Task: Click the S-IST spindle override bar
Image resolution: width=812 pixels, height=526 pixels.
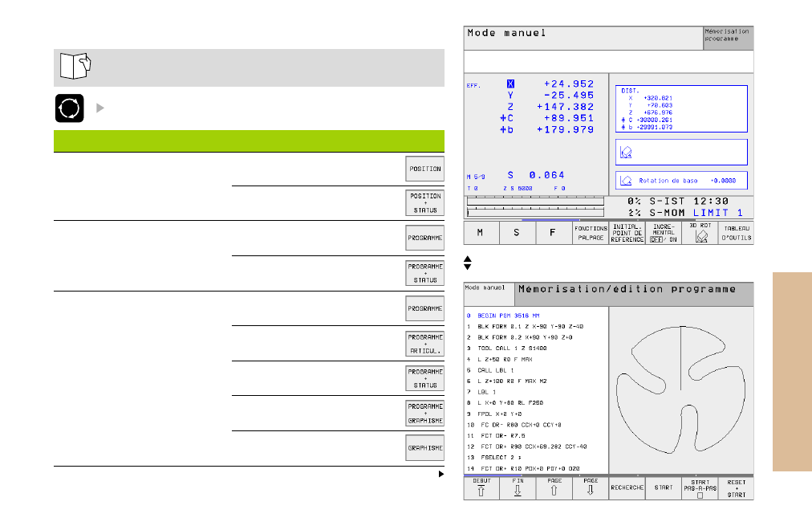Action: [535, 201]
